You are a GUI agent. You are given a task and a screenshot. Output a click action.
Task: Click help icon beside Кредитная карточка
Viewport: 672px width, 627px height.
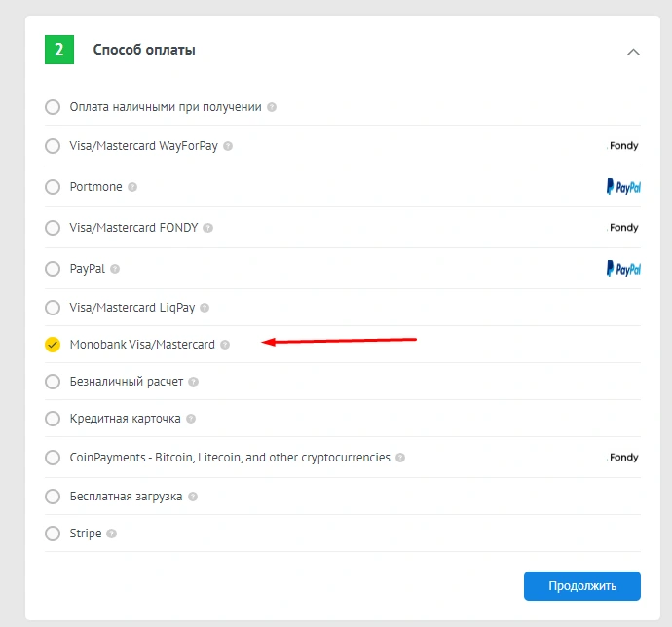click(191, 419)
